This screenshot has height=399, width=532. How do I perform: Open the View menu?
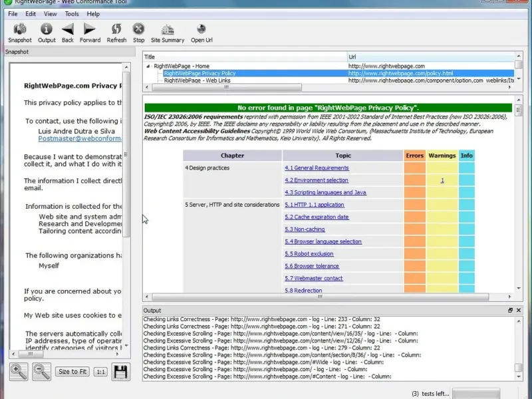[50, 13]
